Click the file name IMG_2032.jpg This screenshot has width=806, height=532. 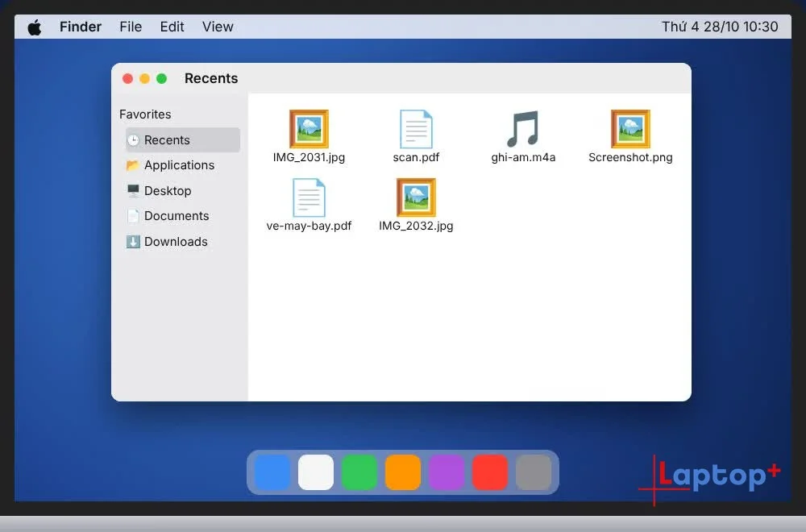tap(416, 226)
